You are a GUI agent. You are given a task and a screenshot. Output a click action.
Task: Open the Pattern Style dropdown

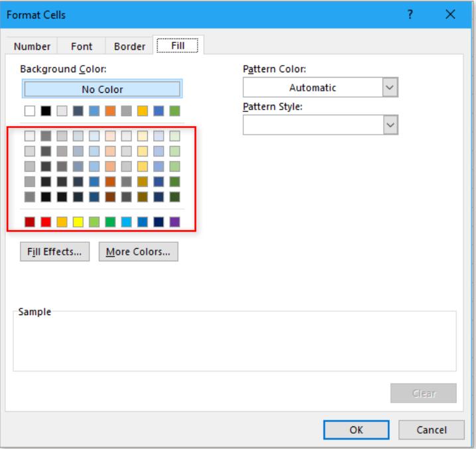click(390, 124)
